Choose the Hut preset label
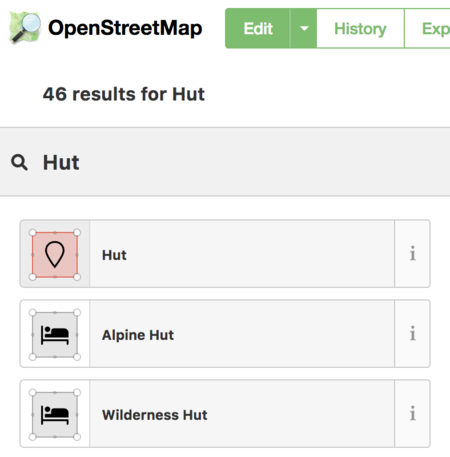The image size is (450, 457). pos(114,255)
